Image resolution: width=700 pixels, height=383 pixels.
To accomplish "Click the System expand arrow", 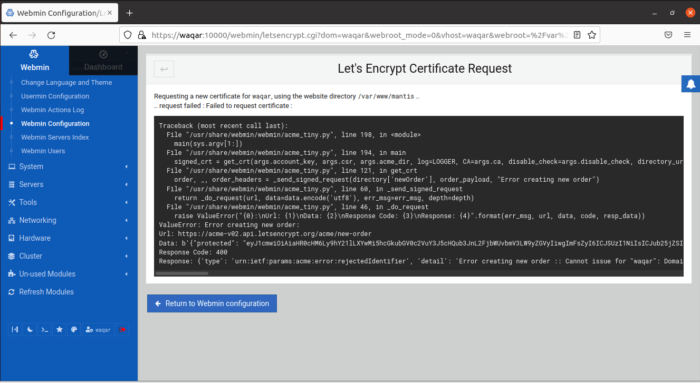I will point(126,167).
